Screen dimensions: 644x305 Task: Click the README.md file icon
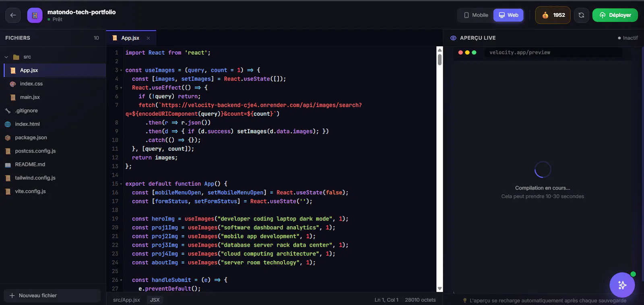[x=8, y=165]
